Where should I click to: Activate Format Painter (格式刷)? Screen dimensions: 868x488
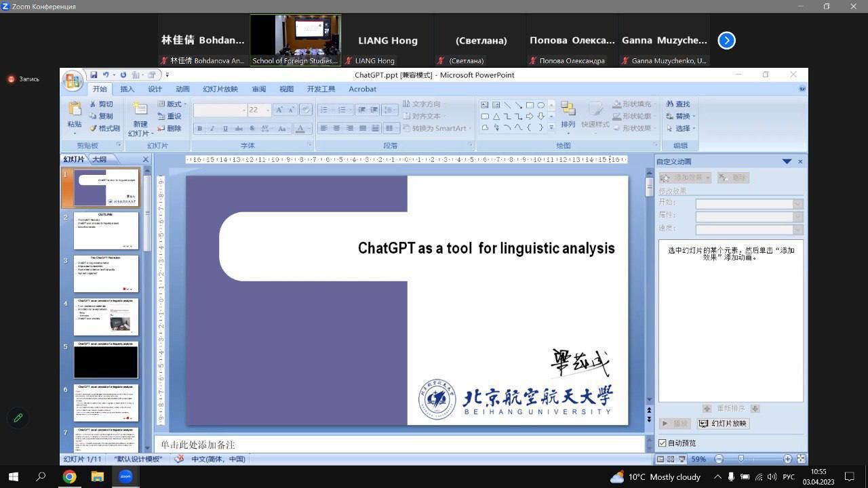[104, 128]
